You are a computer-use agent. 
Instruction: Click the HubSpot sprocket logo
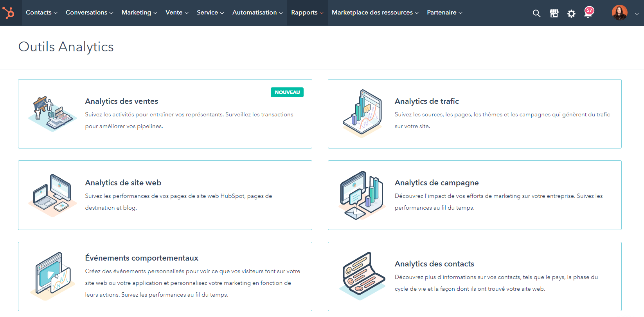(x=9, y=13)
